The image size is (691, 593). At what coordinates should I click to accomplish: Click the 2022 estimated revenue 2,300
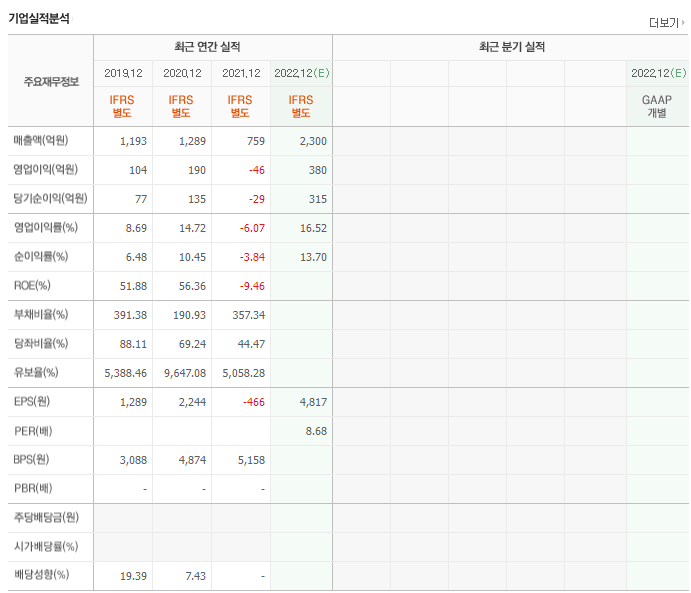(313, 141)
